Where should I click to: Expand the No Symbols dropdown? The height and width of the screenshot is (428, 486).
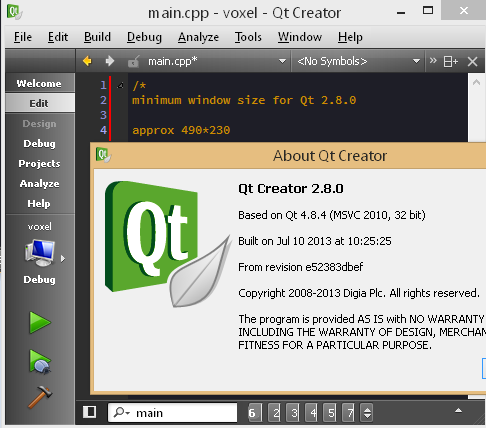point(416,61)
